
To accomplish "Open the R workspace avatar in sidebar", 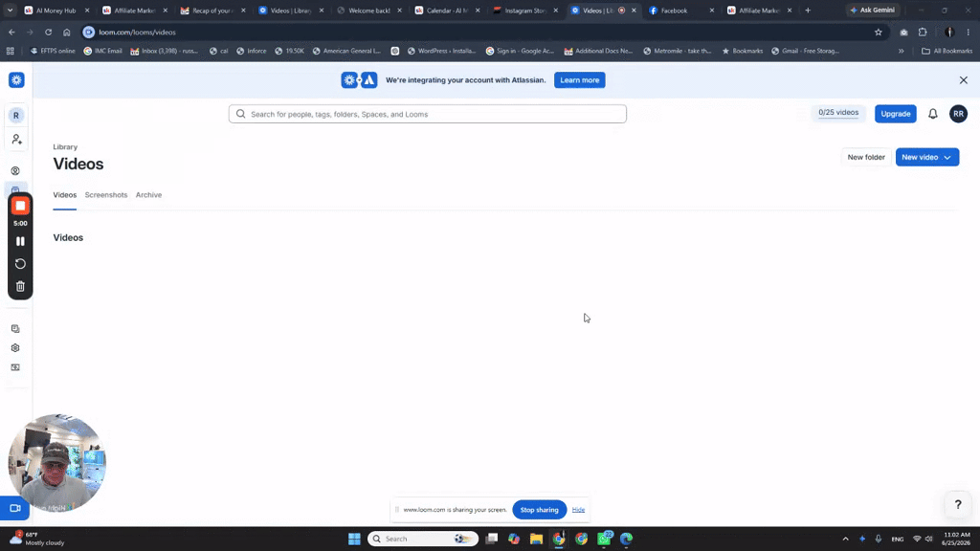I will tap(16, 116).
